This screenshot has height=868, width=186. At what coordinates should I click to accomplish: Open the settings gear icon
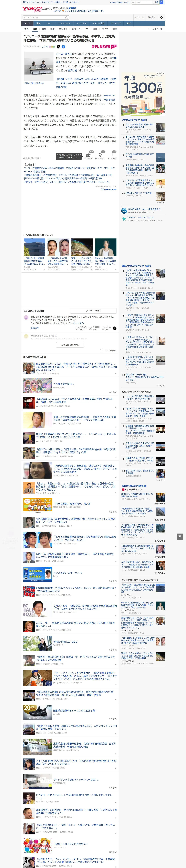point(161,17)
